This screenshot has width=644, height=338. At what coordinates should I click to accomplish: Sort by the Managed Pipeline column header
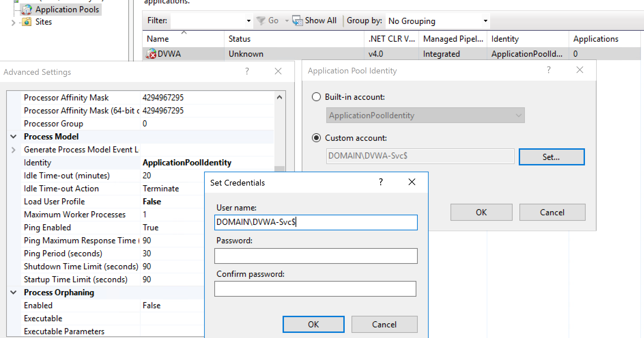tap(453, 39)
